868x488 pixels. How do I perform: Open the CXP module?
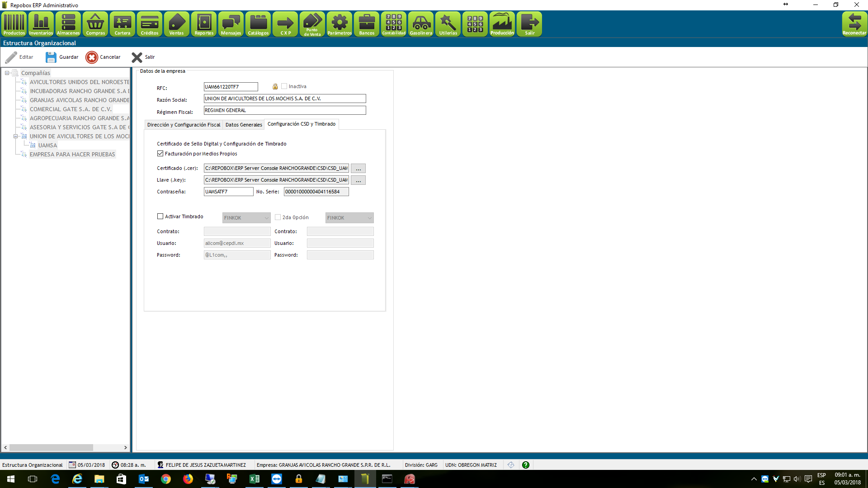[285, 24]
